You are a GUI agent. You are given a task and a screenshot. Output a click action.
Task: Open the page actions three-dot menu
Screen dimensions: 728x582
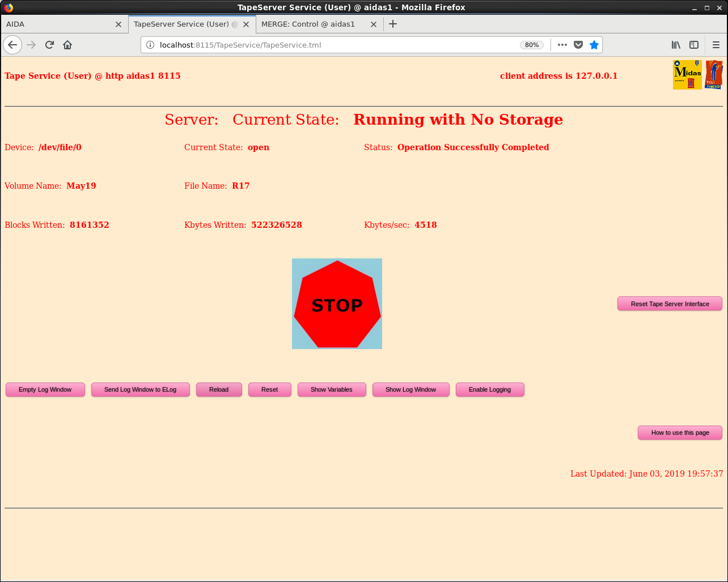click(x=562, y=45)
